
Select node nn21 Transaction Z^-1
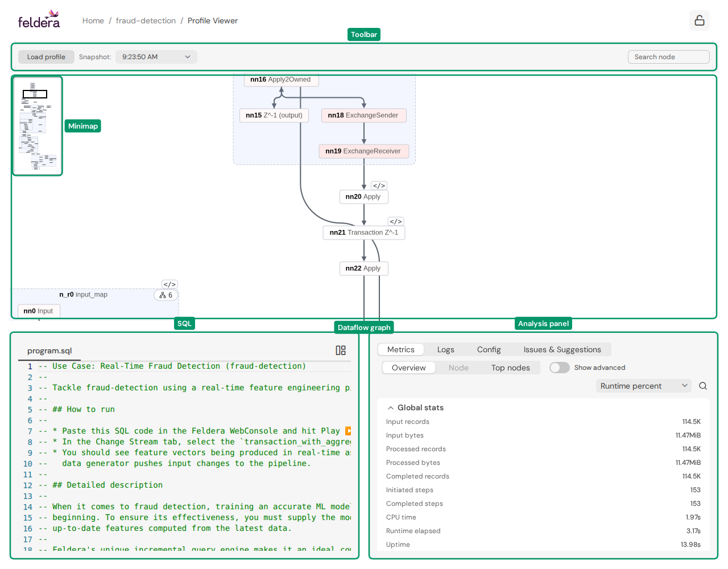pos(364,233)
